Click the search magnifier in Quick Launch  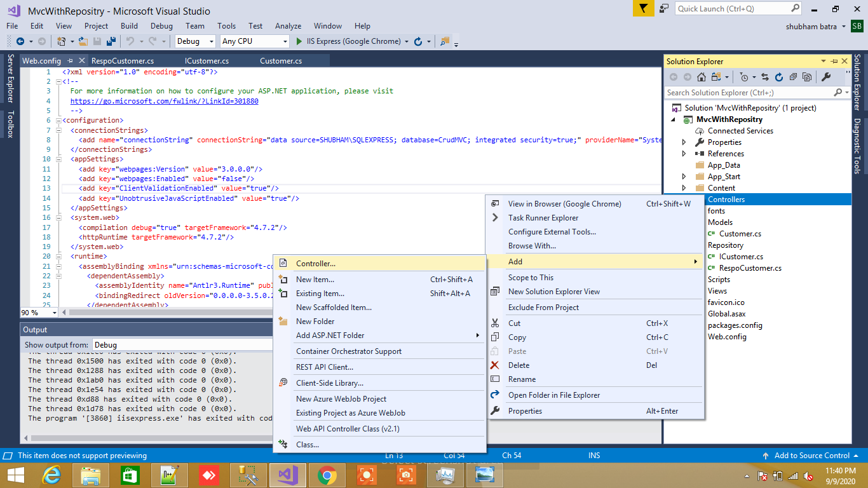pyautogui.click(x=795, y=8)
